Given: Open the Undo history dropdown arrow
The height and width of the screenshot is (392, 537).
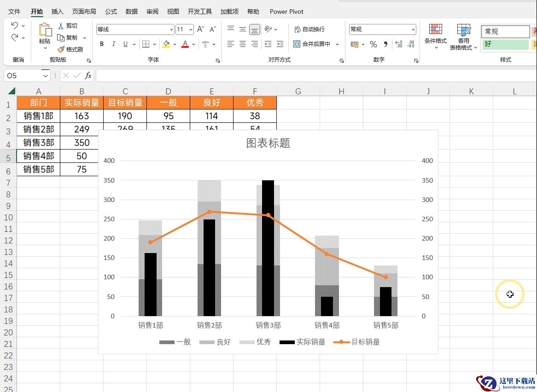Looking at the screenshot, I should (23, 26).
